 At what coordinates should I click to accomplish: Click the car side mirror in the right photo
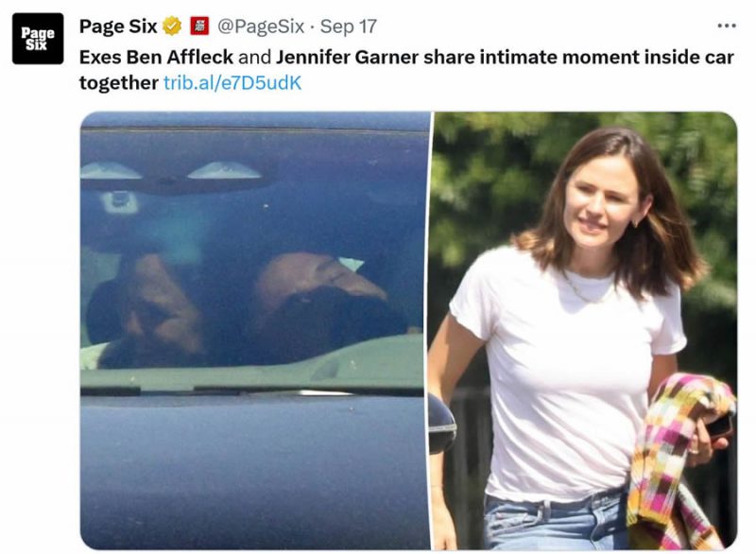click(x=442, y=424)
